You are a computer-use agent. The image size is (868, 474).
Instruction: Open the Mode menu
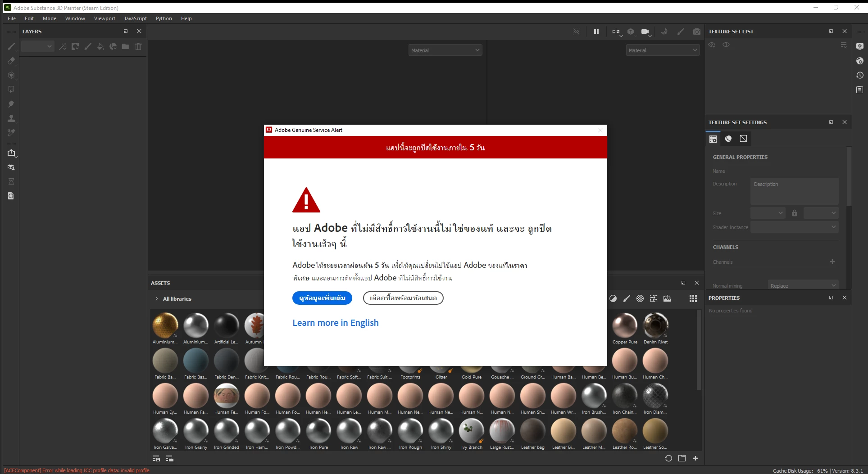[50, 18]
